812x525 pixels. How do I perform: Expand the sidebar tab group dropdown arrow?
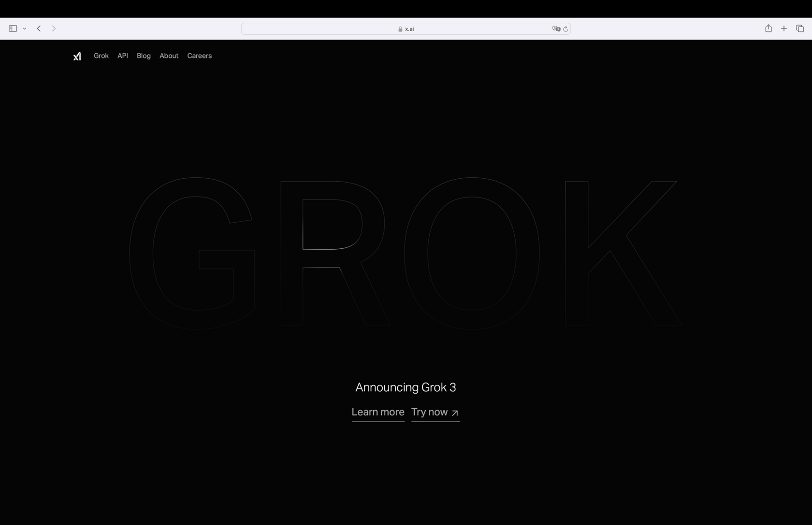click(x=24, y=28)
